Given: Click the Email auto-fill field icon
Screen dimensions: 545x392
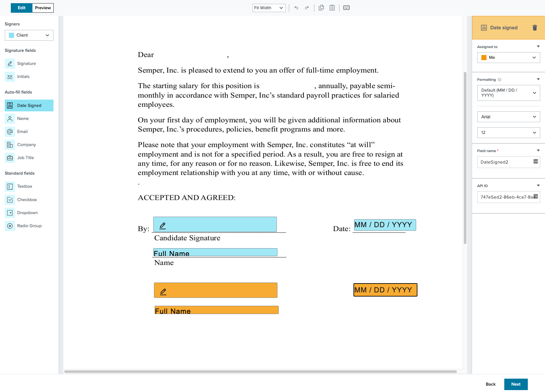Looking at the screenshot, I should [x=10, y=131].
